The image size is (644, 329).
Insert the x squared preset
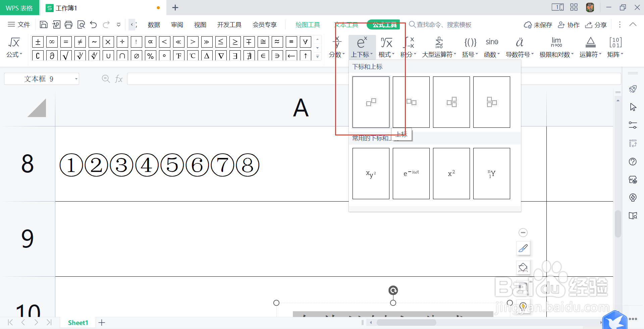pos(451,173)
